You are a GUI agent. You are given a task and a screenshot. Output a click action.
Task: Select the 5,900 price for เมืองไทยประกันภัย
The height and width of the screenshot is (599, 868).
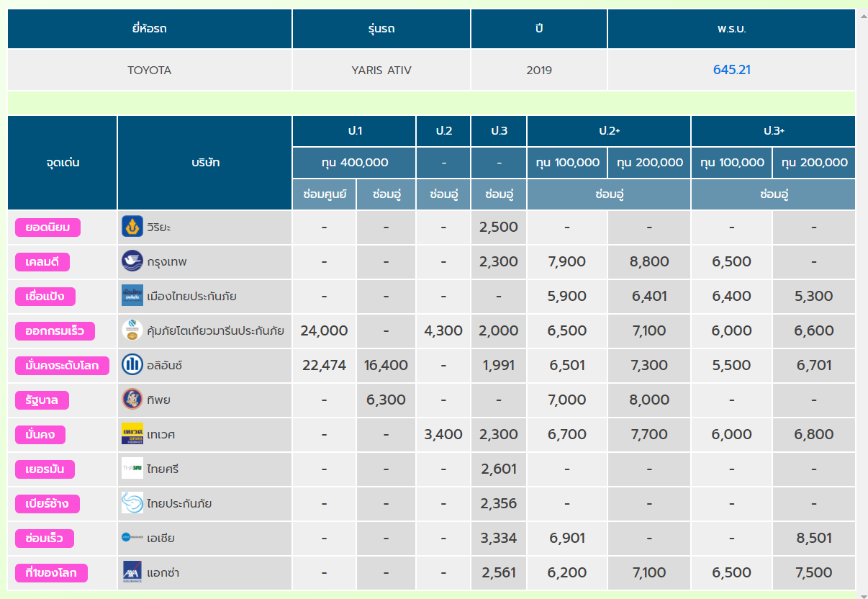click(x=567, y=296)
